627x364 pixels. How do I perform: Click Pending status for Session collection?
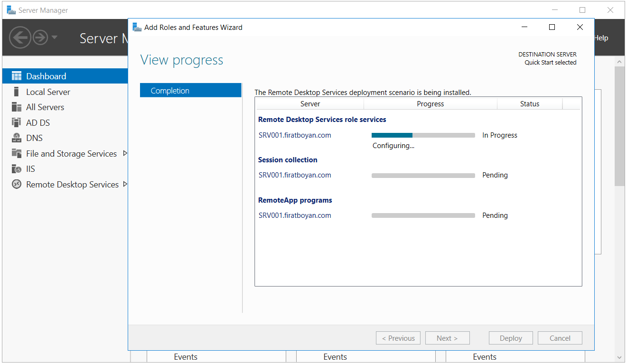tap(495, 175)
